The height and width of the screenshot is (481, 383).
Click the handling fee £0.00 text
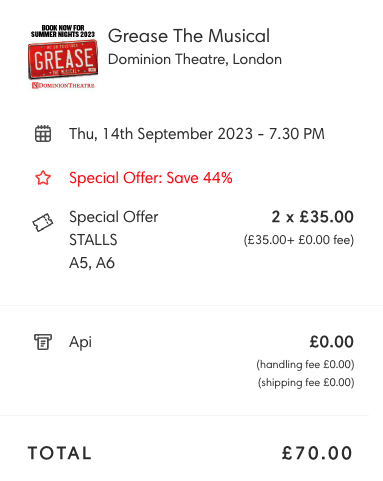(305, 364)
